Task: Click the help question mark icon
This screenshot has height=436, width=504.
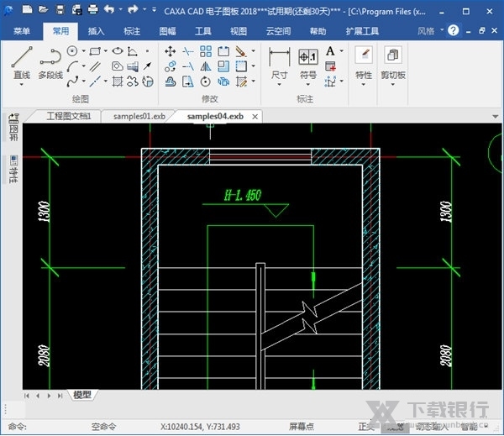Action: tap(454, 30)
